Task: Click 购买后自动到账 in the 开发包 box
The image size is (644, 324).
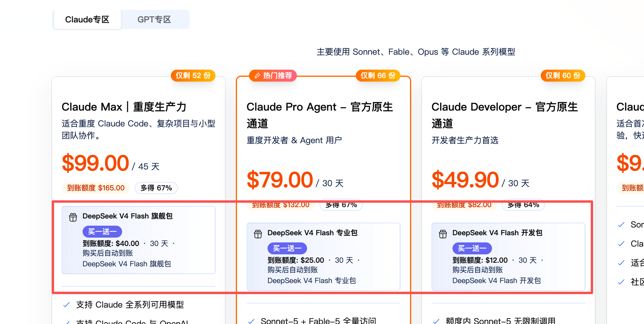Action: [x=478, y=270]
